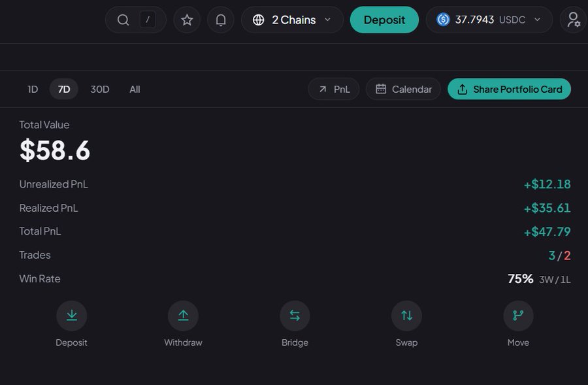
Task: Click the 2 Chains label text
Action: [293, 20]
